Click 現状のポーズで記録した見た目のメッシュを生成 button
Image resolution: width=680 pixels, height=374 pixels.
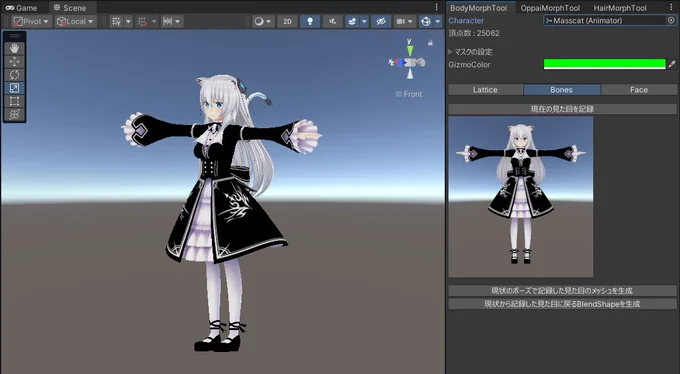562,291
